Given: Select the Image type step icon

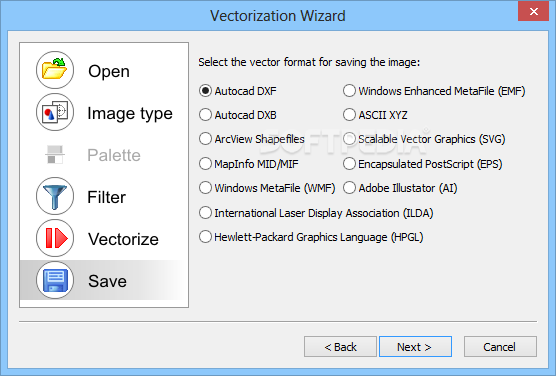Looking at the screenshot, I should (x=55, y=112).
